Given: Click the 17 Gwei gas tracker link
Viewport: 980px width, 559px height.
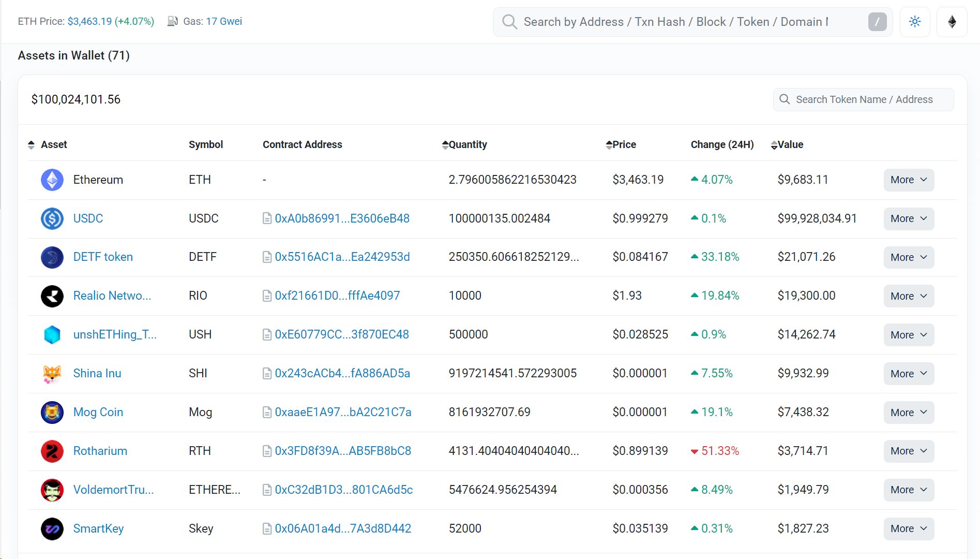Looking at the screenshot, I should tap(224, 21).
